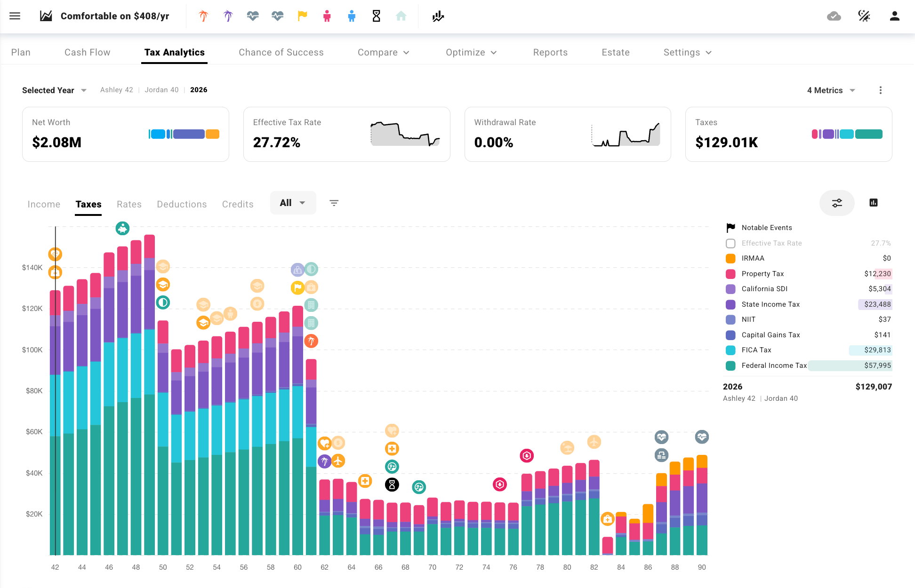Click the plan logo chart icon

click(x=46, y=16)
